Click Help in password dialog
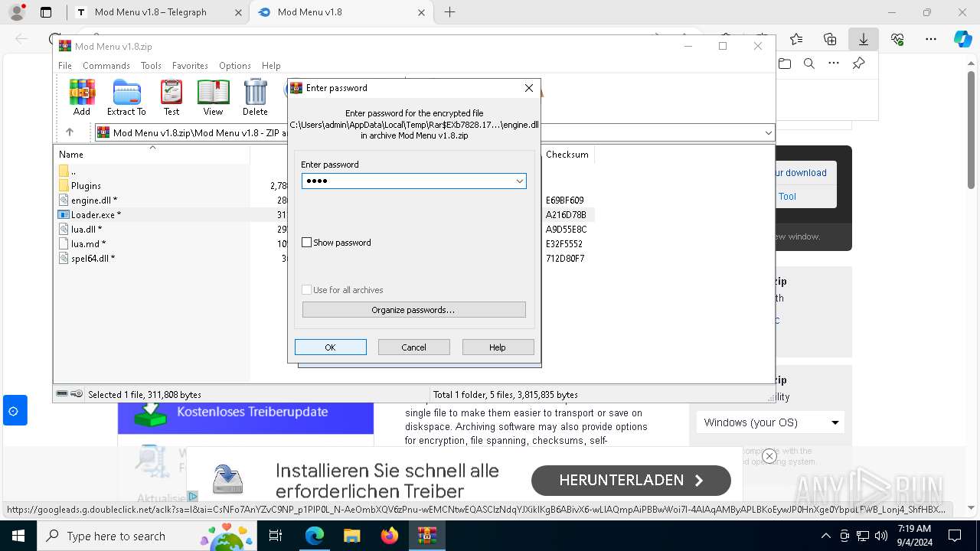The width and height of the screenshot is (980, 551). coord(498,347)
